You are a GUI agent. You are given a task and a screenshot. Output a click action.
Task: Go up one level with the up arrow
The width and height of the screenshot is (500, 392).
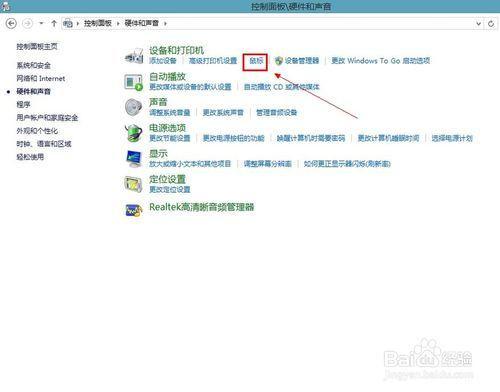coord(54,23)
